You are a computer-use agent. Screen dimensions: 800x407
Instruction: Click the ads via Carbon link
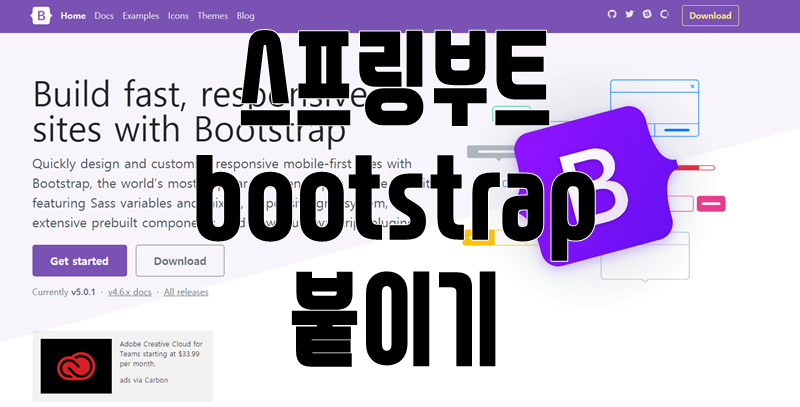tap(144, 380)
